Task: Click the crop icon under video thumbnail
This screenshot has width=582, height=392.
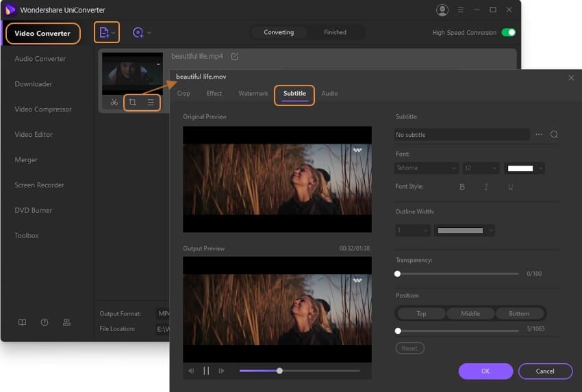Action: [x=133, y=103]
